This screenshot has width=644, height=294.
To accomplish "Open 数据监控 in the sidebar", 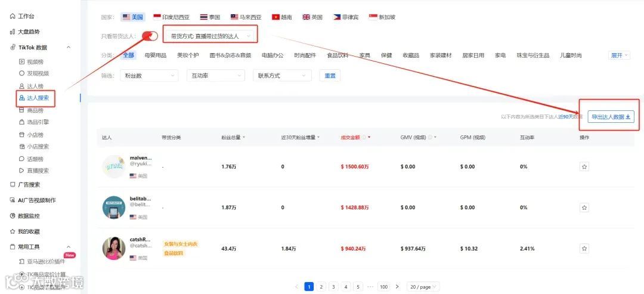I will click(x=24, y=216).
